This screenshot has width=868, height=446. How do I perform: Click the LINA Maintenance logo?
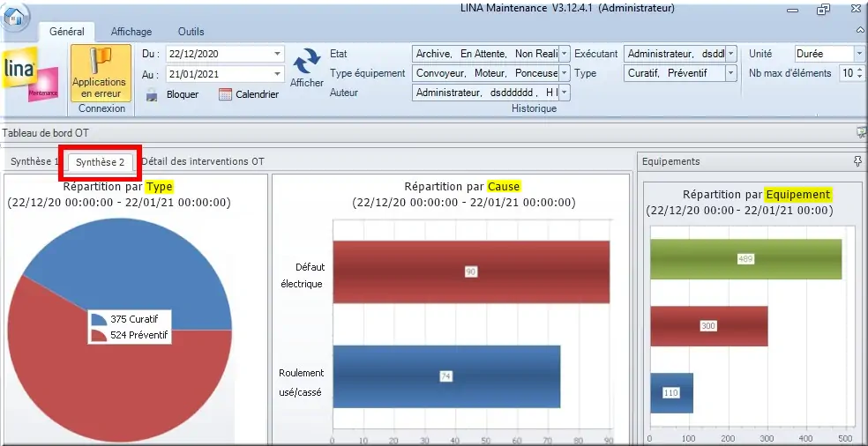click(x=31, y=76)
